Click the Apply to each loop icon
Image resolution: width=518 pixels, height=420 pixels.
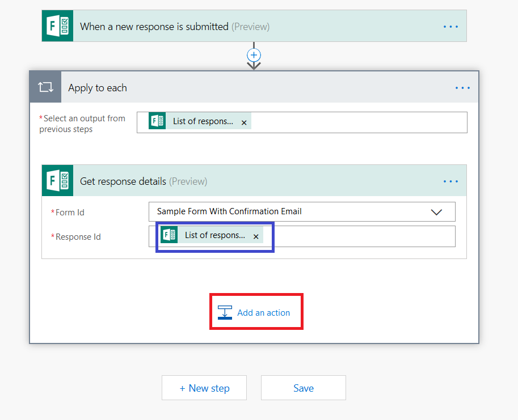coord(45,87)
